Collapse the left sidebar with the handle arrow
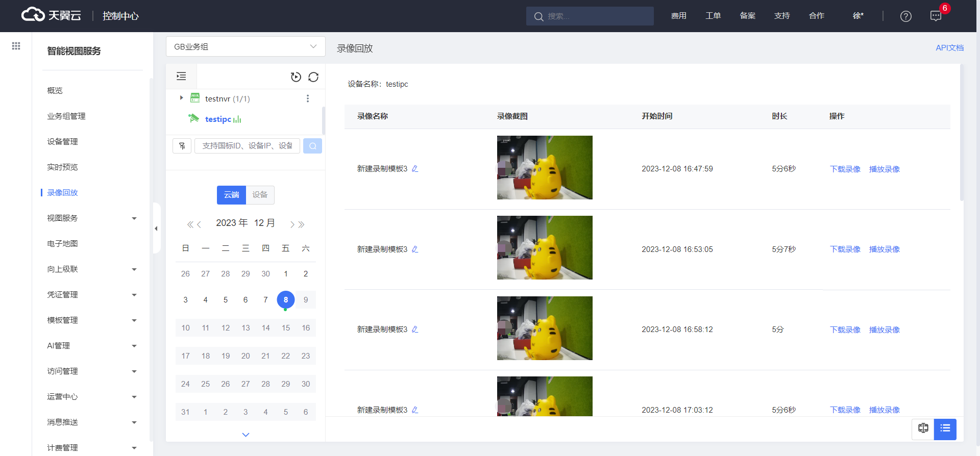980x456 pixels. click(156, 229)
